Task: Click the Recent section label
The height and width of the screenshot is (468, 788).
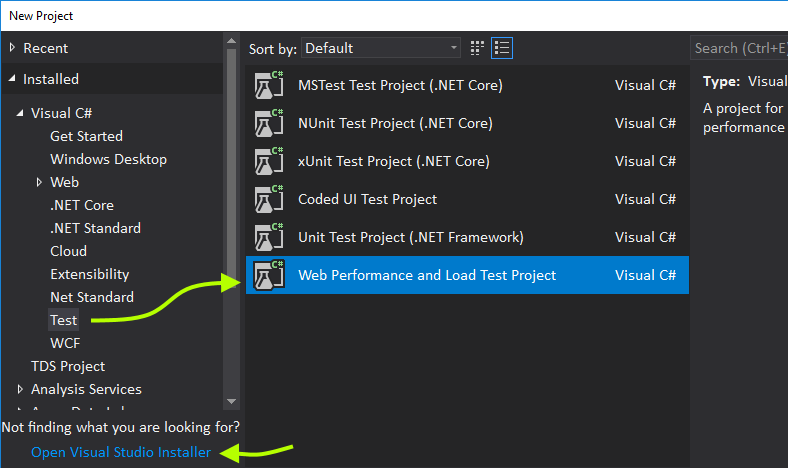Action: click(45, 48)
